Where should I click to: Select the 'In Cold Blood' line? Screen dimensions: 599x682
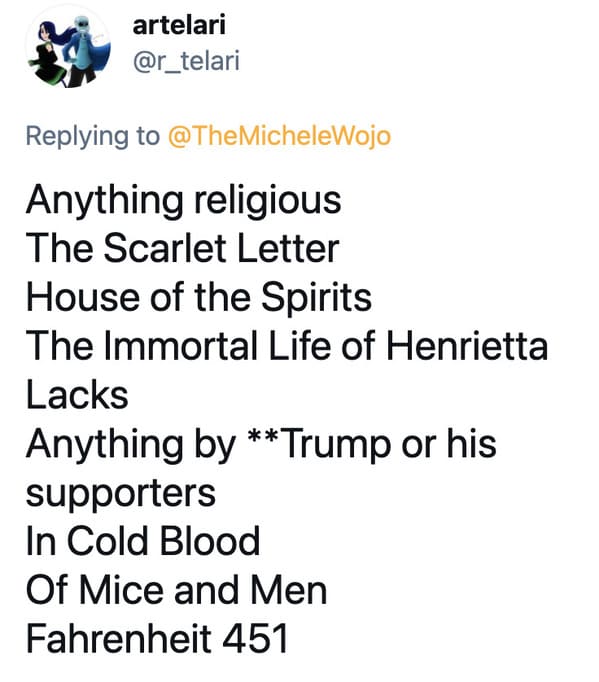tap(143, 541)
